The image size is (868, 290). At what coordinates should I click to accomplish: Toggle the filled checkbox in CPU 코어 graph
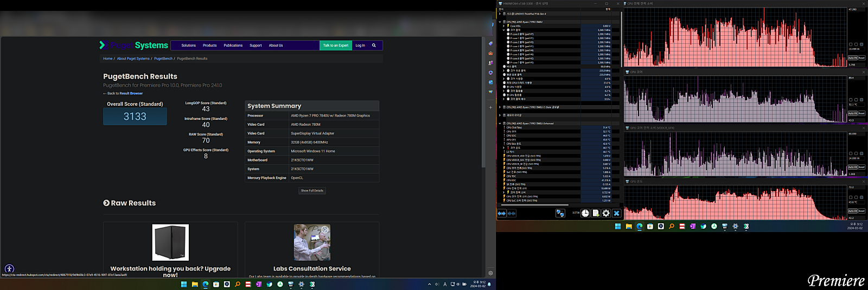tap(861, 100)
